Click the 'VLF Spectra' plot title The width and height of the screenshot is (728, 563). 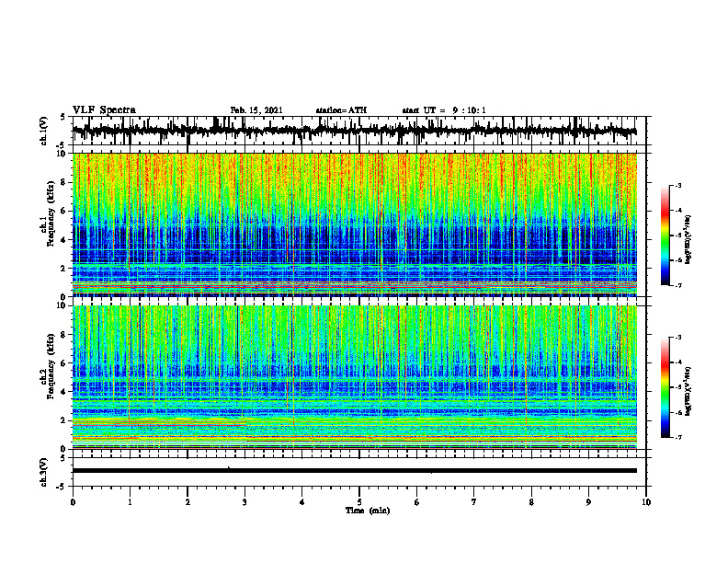click(105, 110)
